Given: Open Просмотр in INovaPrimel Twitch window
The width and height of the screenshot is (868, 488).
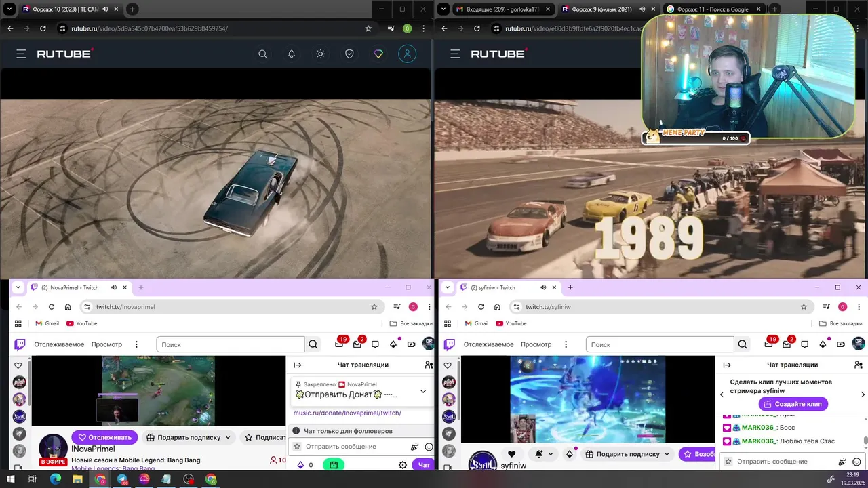Looking at the screenshot, I should (106, 344).
